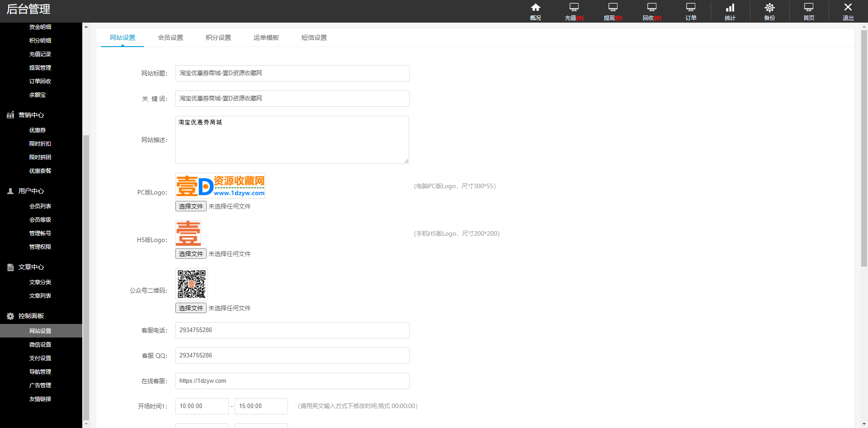Viewport: 868px width, 428px height.
Task: Open the 短信设置 tab
Action: pos(314,38)
